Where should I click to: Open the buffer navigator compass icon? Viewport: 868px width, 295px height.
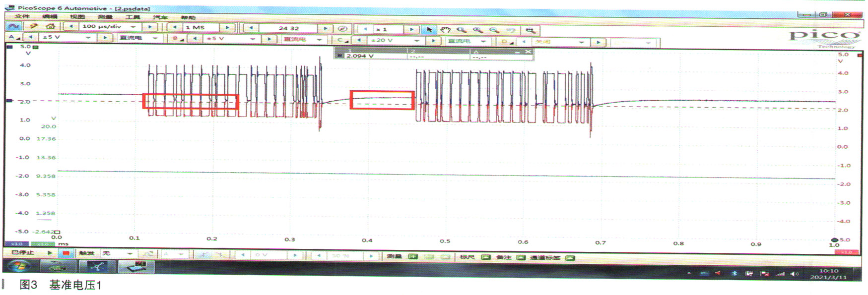342,28
